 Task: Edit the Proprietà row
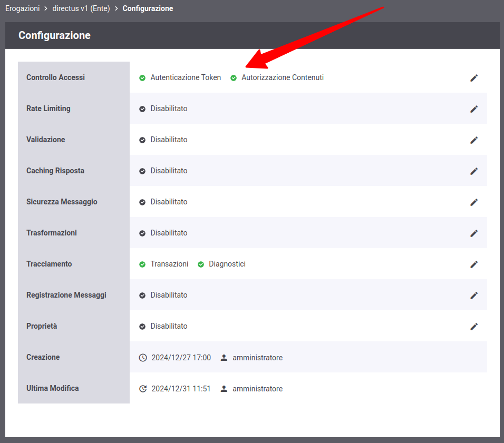(x=474, y=327)
